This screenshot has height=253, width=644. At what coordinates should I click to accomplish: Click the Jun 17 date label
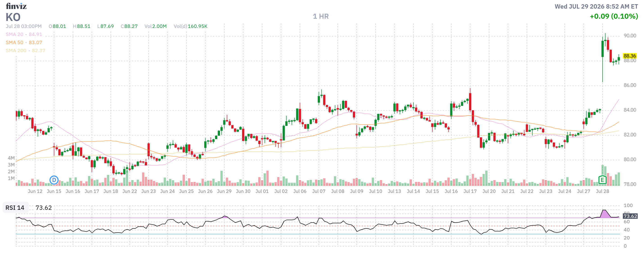pos(92,191)
